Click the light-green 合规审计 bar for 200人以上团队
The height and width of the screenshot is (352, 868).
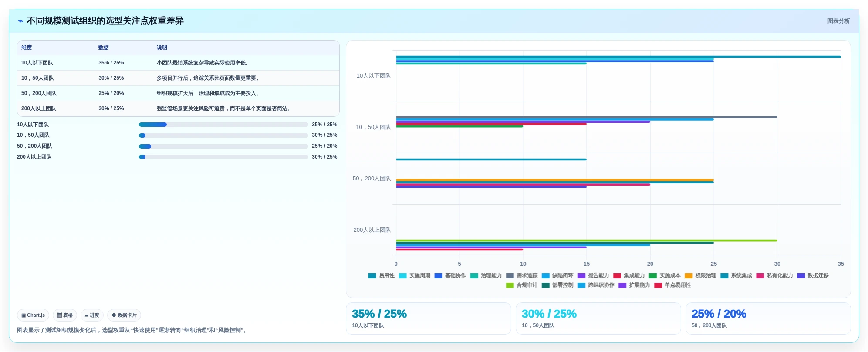pyautogui.click(x=587, y=240)
